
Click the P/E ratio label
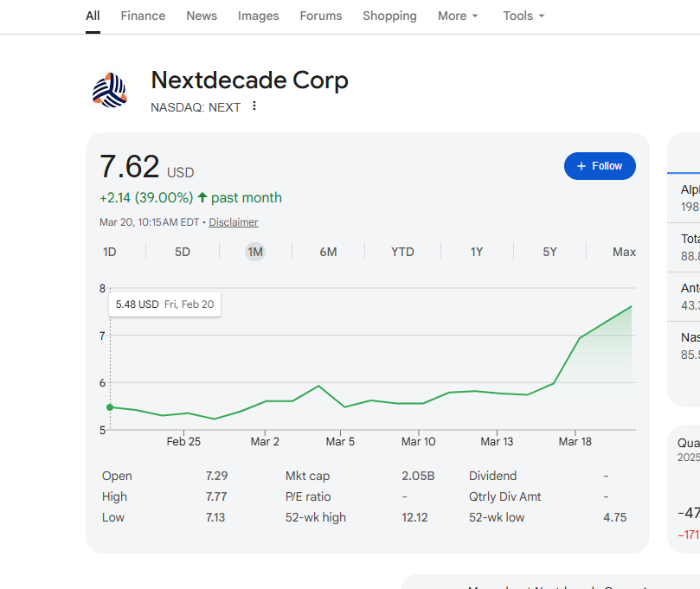point(308,496)
